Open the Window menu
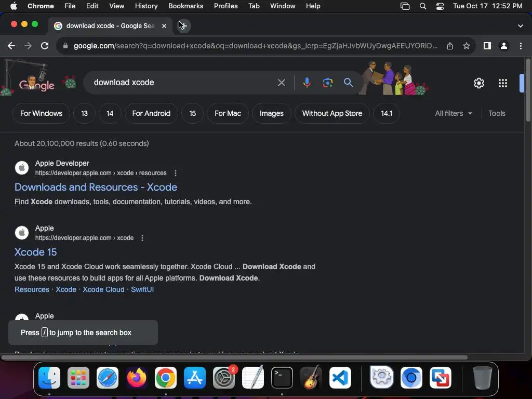Screen dimensions: 532x399 pos(283,6)
